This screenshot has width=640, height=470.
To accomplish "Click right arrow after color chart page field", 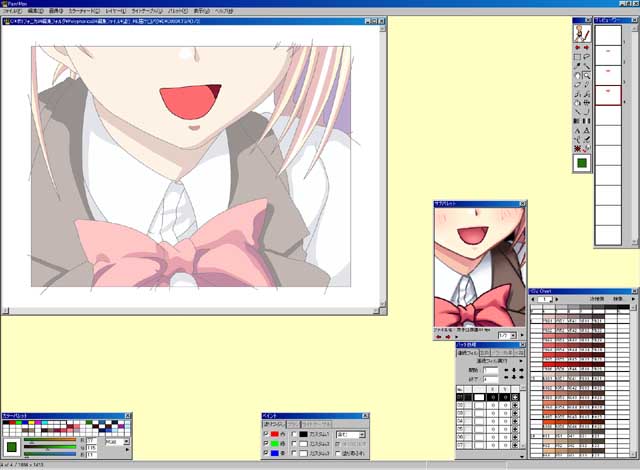I will coord(557,299).
